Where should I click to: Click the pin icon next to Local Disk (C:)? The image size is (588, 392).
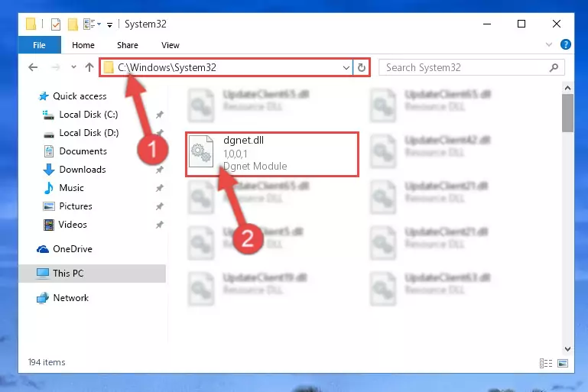point(160,115)
